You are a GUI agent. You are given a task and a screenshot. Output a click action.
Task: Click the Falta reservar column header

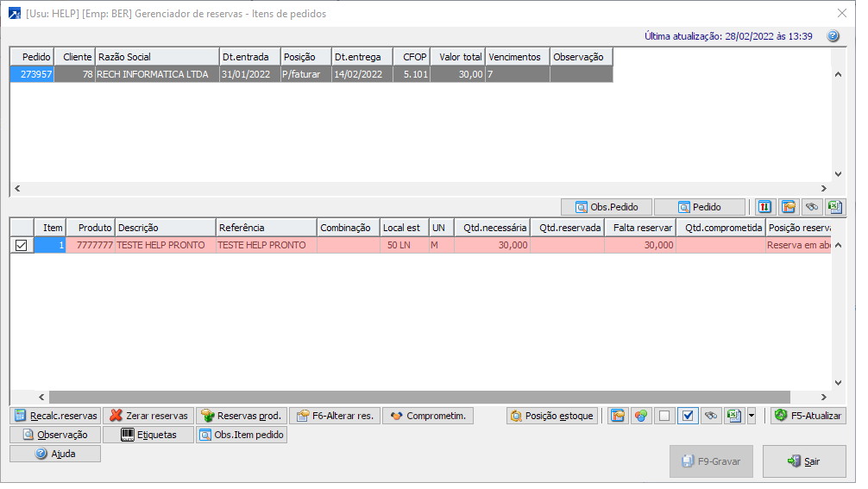point(640,228)
